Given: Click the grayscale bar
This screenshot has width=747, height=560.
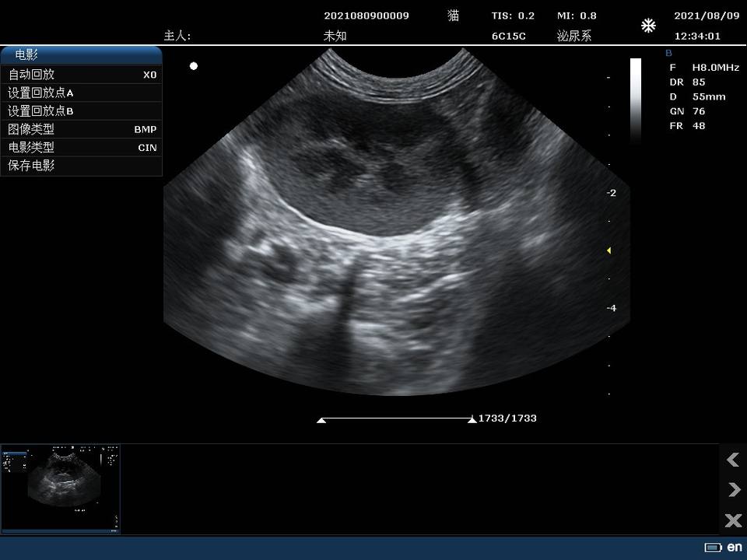Looking at the screenshot, I should click(636, 100).
